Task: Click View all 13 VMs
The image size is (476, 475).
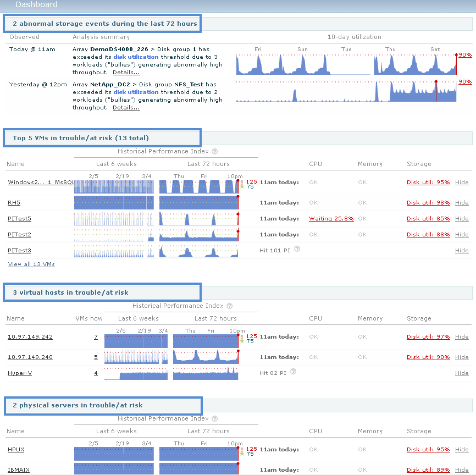Action: (x=31, y=264)
